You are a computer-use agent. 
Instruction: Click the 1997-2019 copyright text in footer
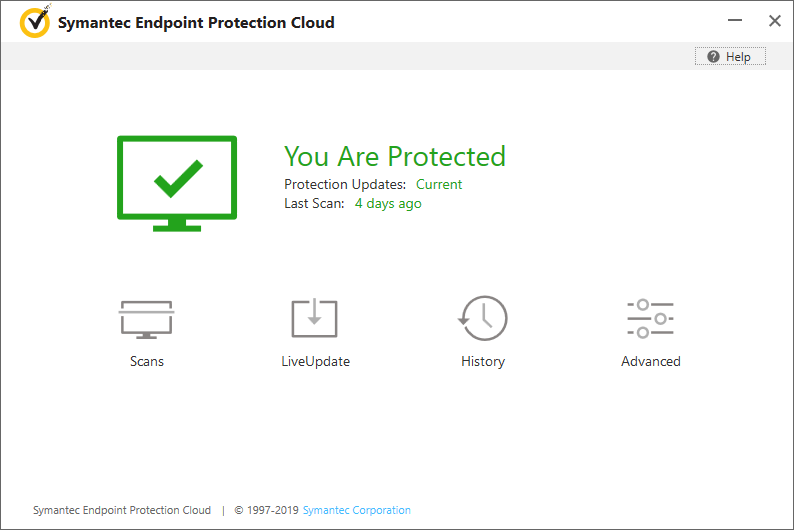(x=267, y=510)
